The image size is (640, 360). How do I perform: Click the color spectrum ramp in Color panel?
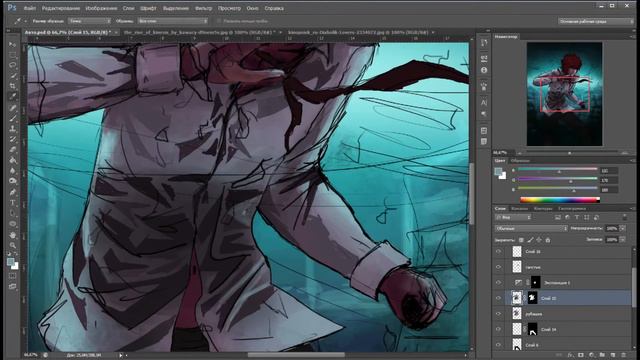[560, 200]
